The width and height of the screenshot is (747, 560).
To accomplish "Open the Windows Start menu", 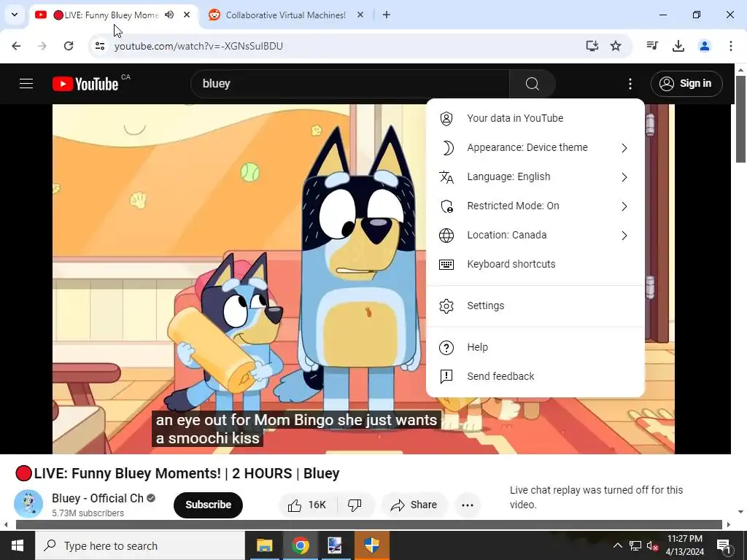I will [x=18, y=545].
